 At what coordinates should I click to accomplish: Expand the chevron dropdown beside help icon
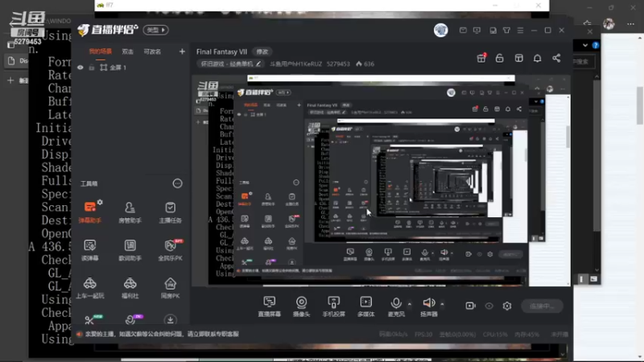(585, 45)
